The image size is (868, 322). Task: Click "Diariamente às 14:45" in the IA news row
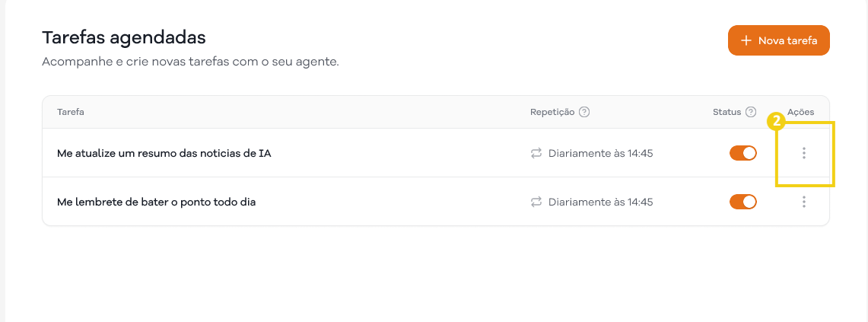point(601,153)
